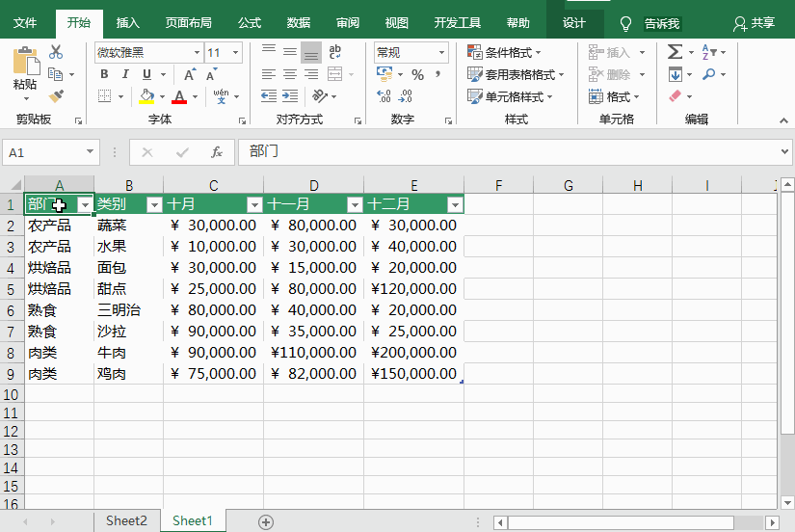Align cell text left
This screenshot has height=532, width=795.
click(x=269, y=74)
